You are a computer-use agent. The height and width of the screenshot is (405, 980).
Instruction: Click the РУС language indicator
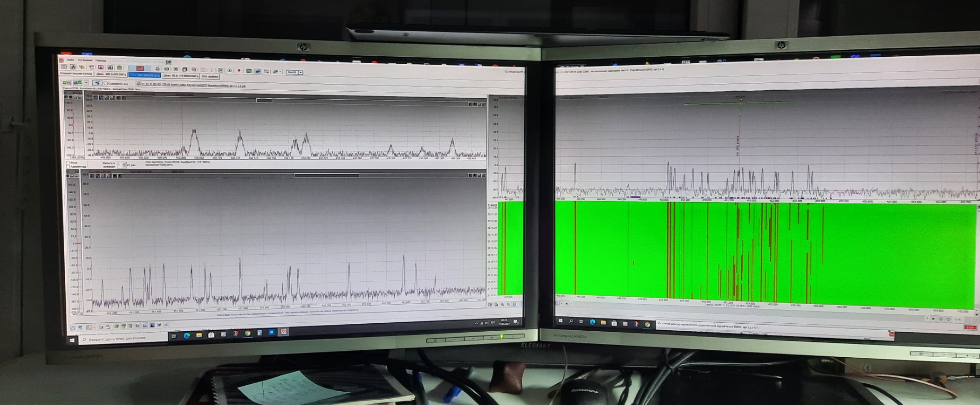pos(493,323)
